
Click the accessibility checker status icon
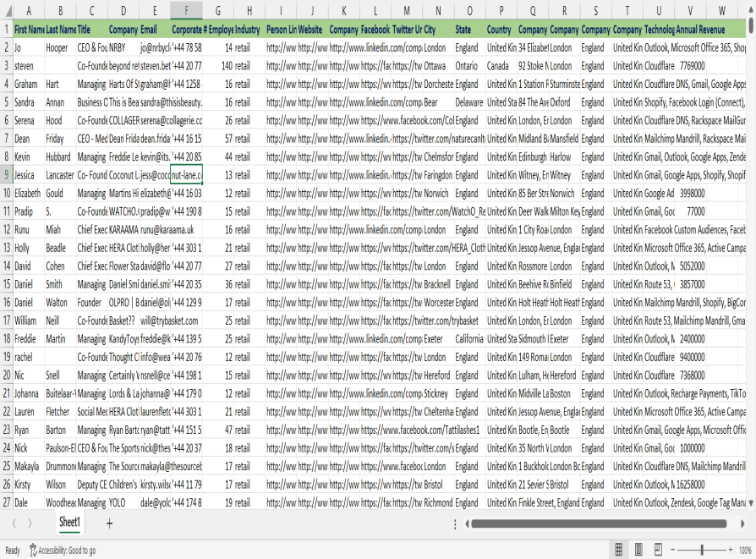33,551
